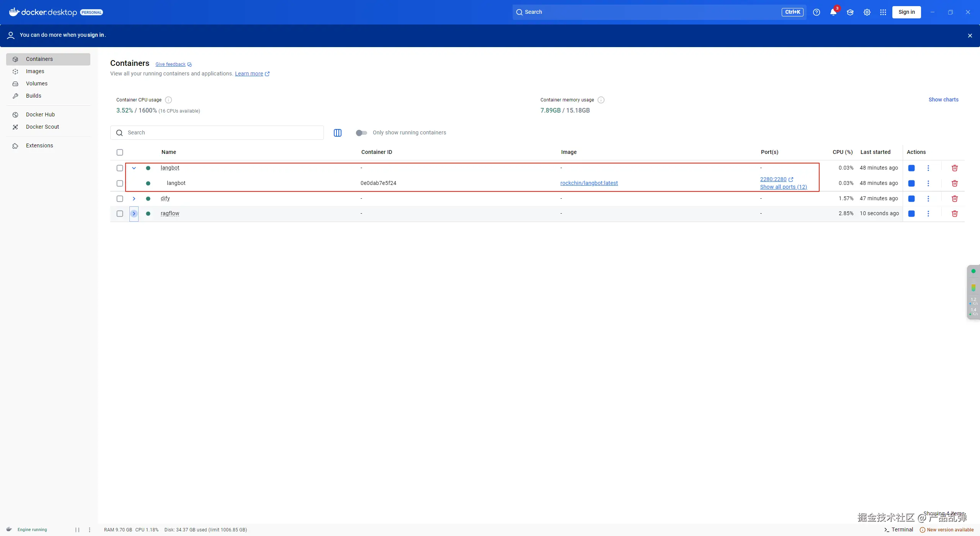The image size is (980, 536).
Task: Check the dify row checkbox
Action: point(120,199)
